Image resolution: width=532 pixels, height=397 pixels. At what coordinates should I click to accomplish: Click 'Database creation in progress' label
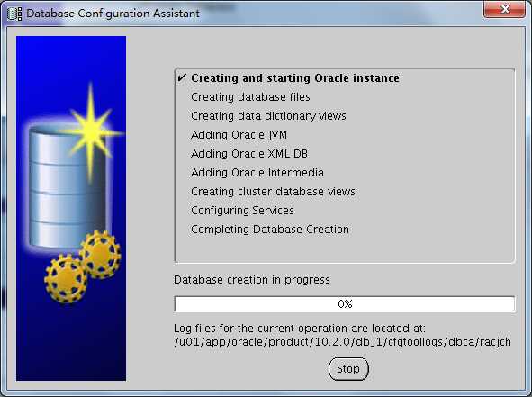(x=252, y=280)
